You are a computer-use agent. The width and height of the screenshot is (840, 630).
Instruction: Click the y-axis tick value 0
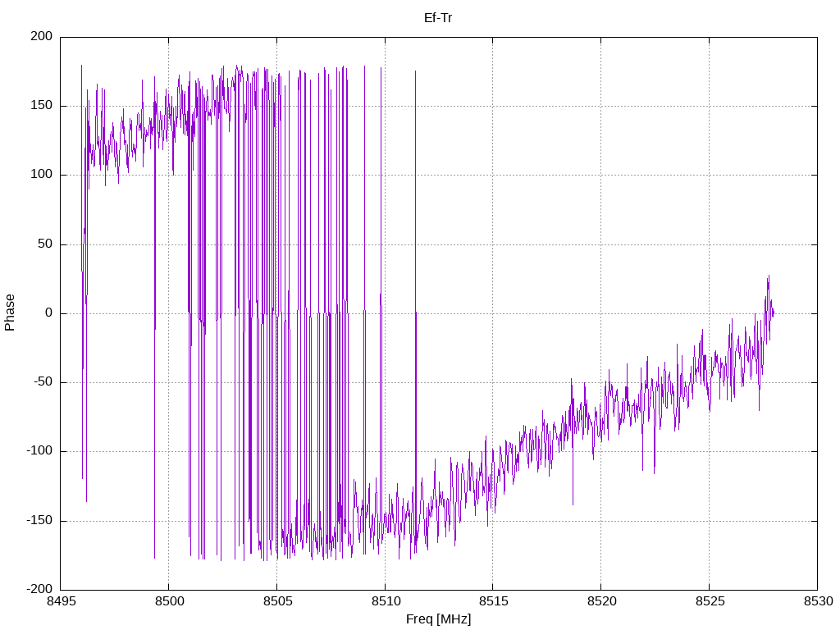coord(49,313)
